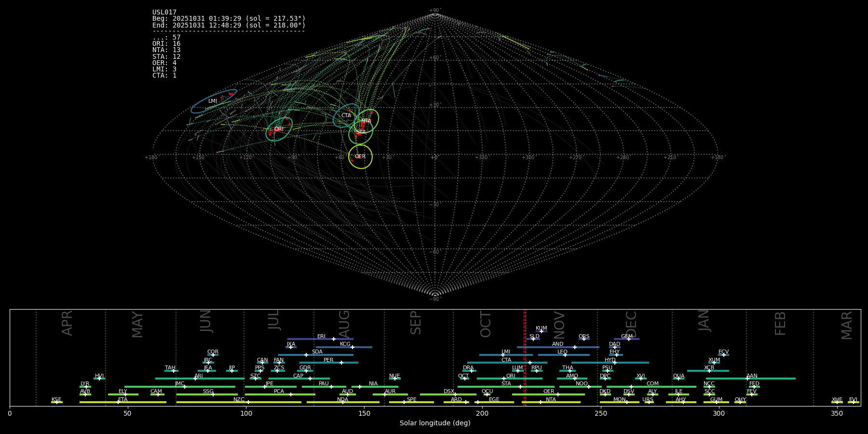868x434 pixels.
Task: Click the KUM shower bar on timeline
Action: [541, 331]
